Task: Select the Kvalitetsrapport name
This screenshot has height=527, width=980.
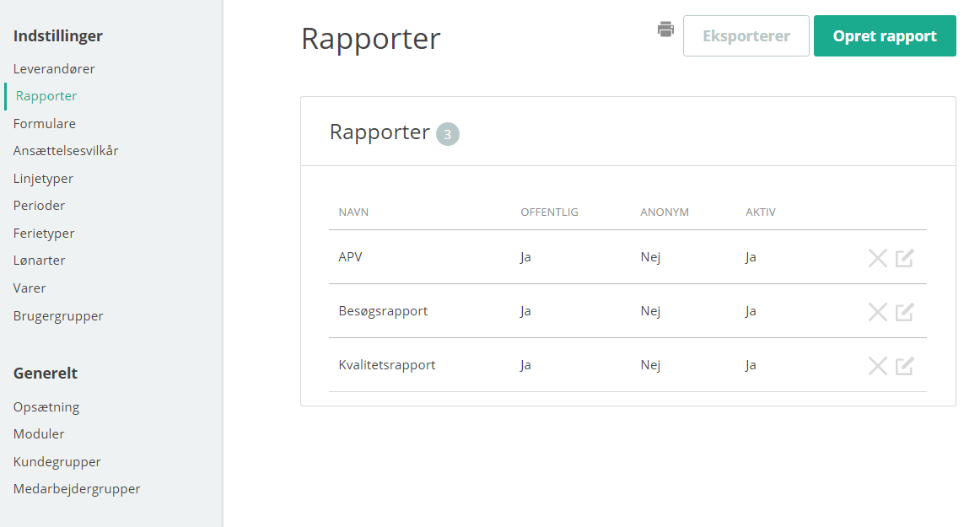Action: click(x=387, y=365)
